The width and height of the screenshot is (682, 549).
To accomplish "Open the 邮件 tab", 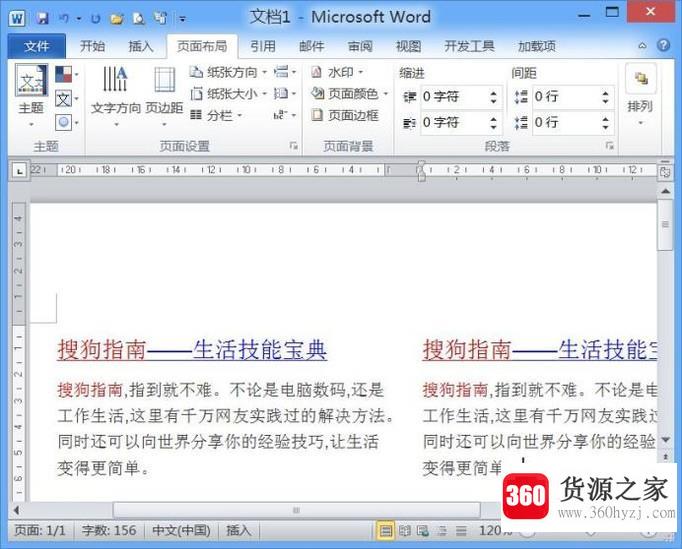I will [x=311, y=46].
